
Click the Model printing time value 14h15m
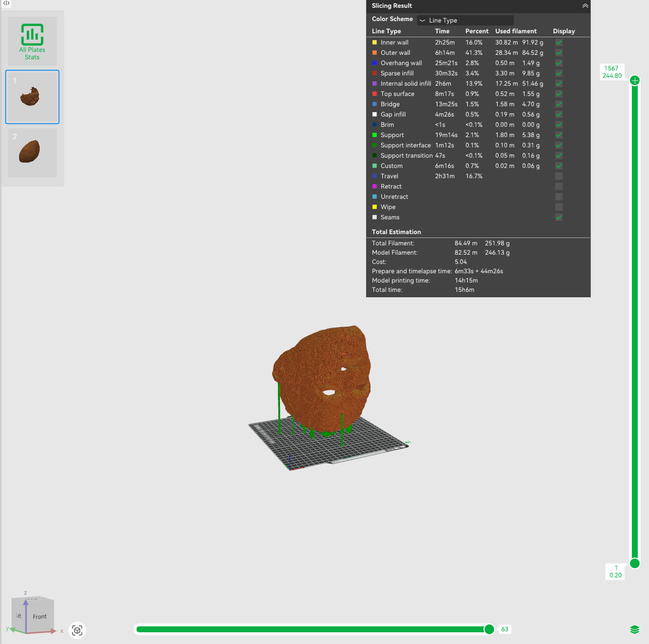466,281
